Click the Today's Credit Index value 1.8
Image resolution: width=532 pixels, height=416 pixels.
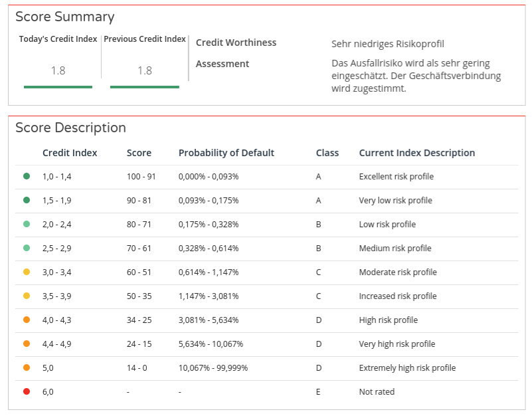click(58, 70)
